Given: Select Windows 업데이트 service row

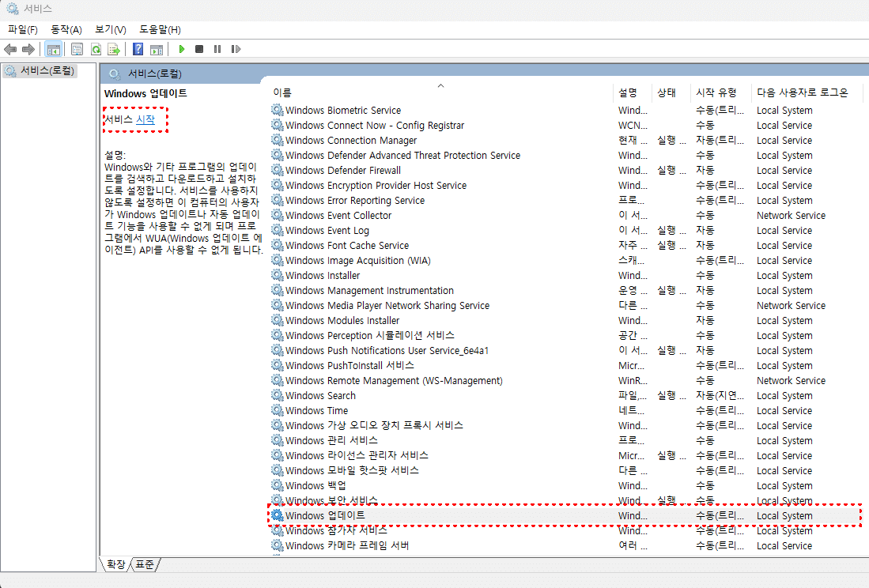Looking at the screenshot, I should click(x=565, y=515).
